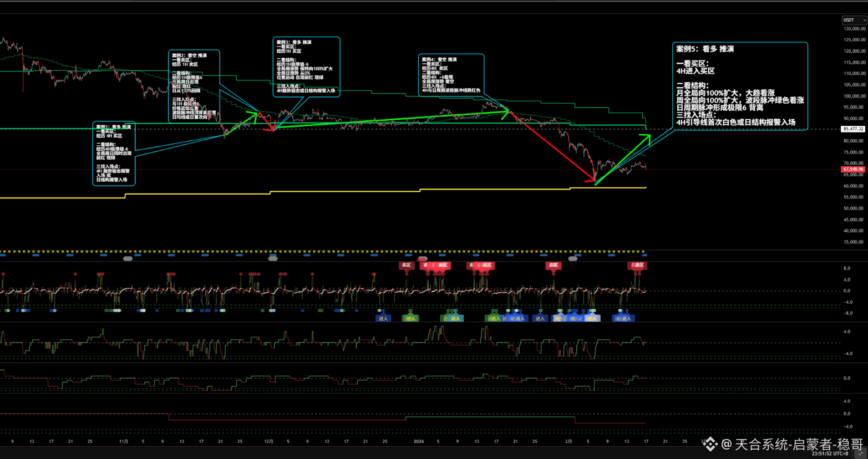Click the first green 进入 signal marker

[410, 318]
